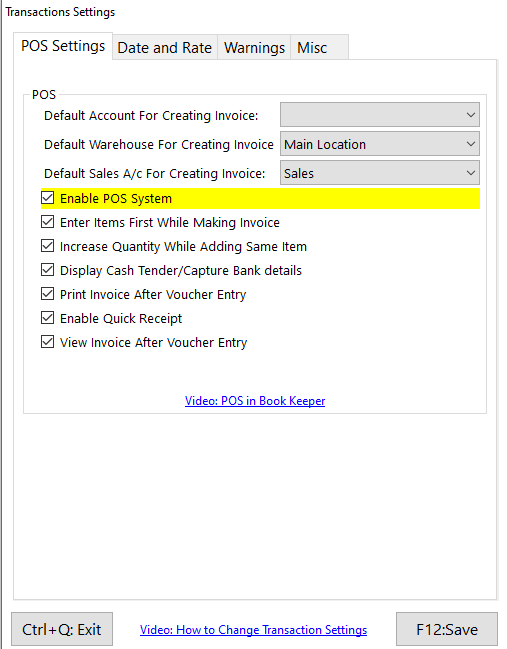The width and height of the screenshot is (507, 649).
Task: Open the Video: POS in Book Keeper link
Action: click(x=255, y=401)
